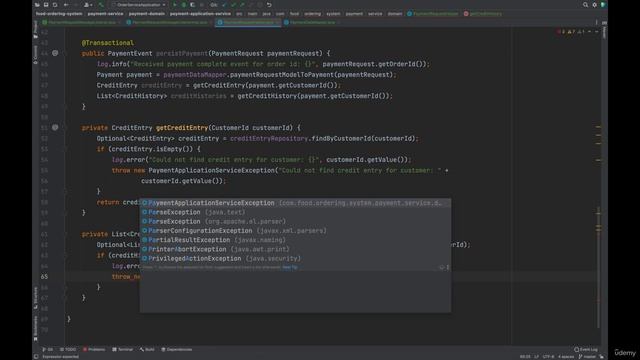Click the Git push arrow icon
This screenshot has width=640, height=360.
(x=242, y=5)
